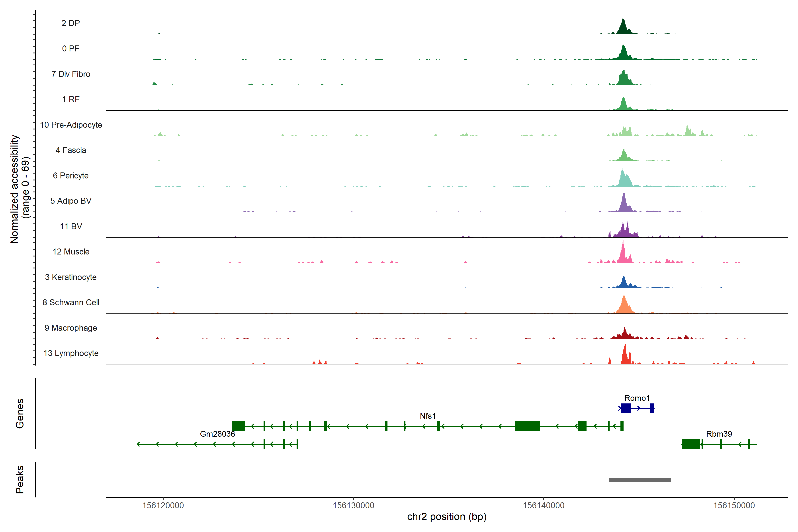Click the 6 Pericyte track label

coord(70,175)
